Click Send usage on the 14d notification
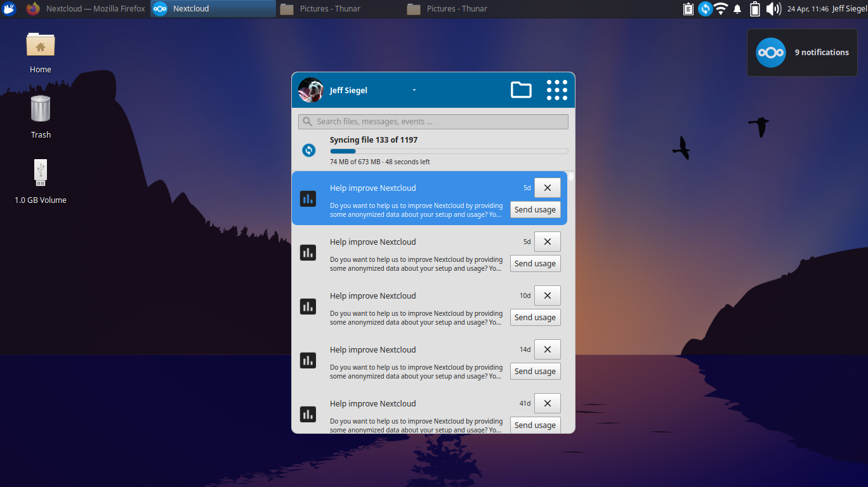 536,372
